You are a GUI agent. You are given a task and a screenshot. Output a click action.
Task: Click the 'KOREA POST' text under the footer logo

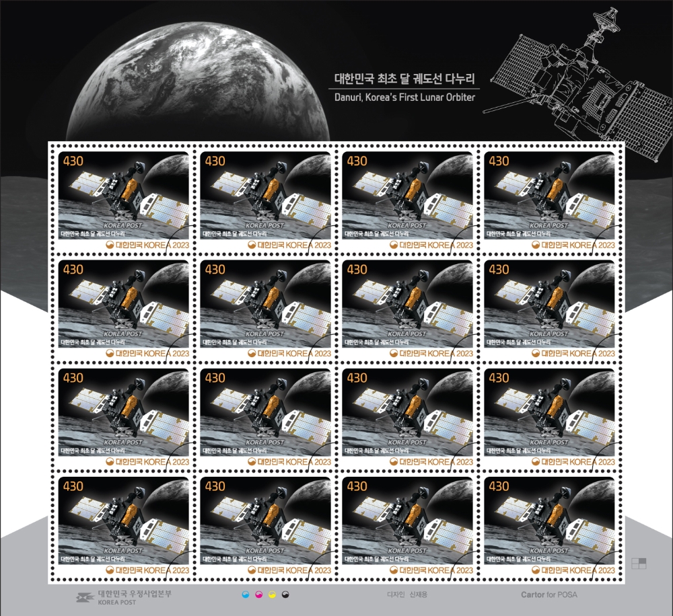point(116,603)
